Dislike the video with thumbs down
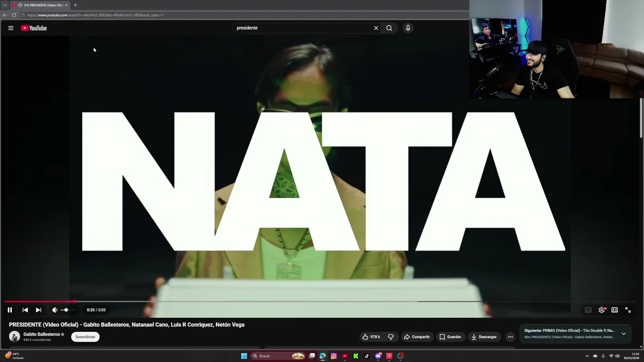The height and width of the screenshot is (362, 644). [391, 337]
